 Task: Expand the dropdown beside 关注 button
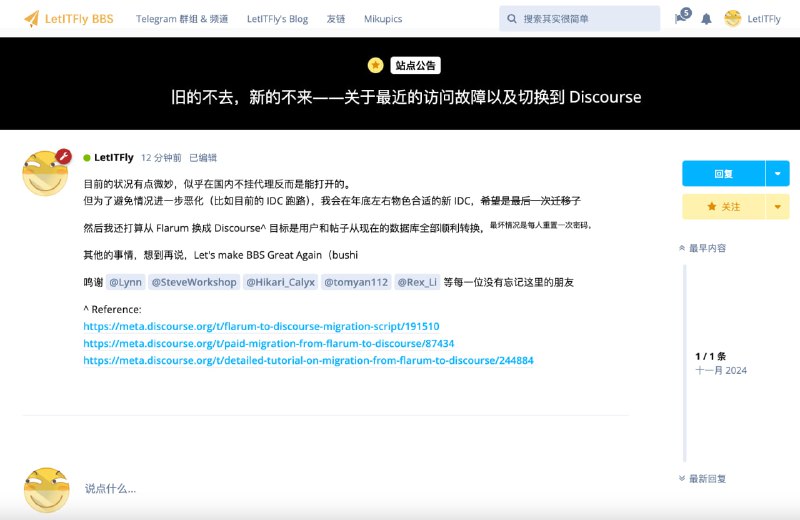tap(778, 207)
